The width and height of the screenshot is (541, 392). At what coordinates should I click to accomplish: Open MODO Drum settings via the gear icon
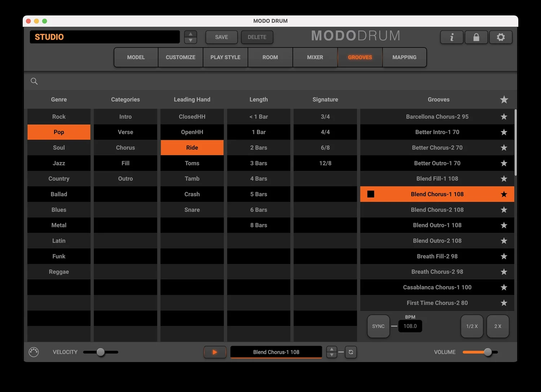(501, 37)
